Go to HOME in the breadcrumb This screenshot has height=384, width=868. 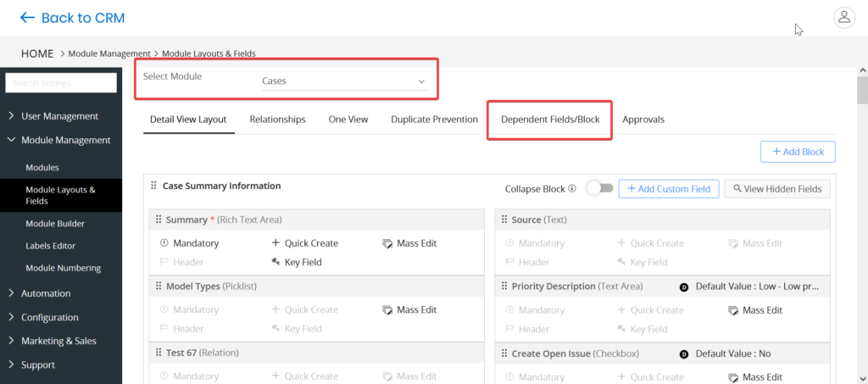pos(37,53)
